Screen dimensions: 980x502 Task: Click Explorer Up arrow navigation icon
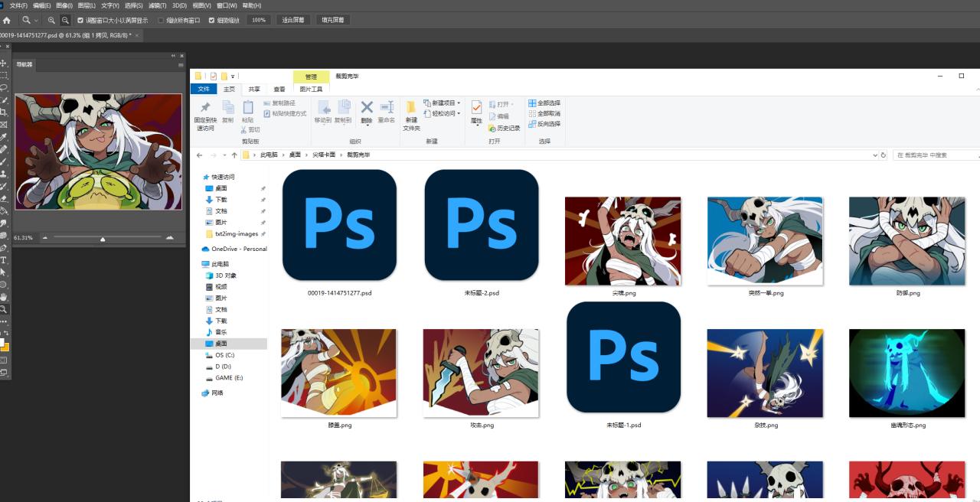(234, 155)
